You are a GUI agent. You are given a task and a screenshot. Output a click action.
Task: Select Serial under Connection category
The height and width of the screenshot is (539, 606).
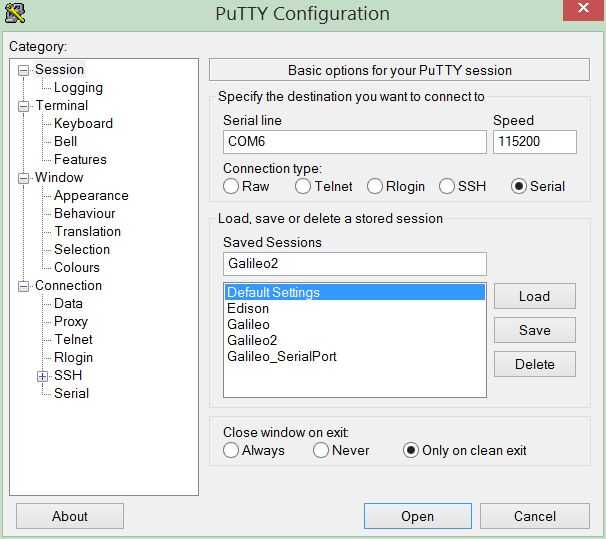[x=71, y=394]
